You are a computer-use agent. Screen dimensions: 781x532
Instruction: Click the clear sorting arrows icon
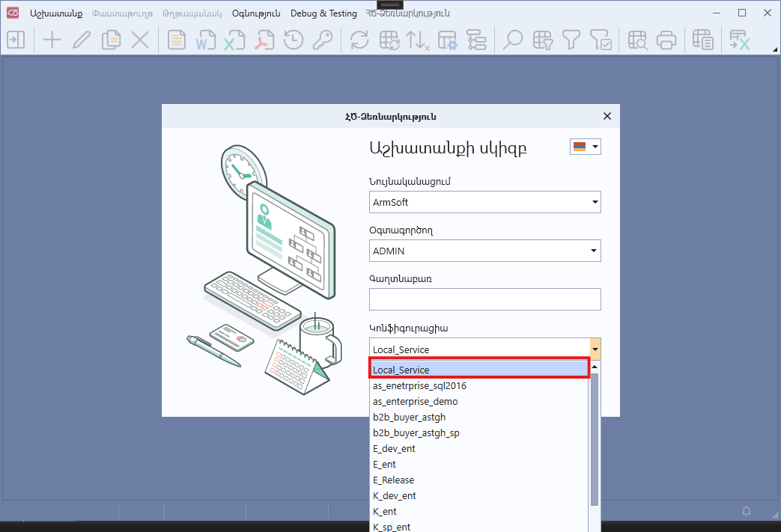[417, 40]
